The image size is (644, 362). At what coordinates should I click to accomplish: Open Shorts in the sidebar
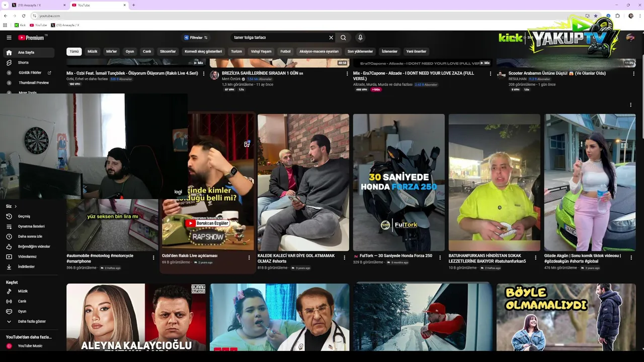click(x=29, y=62)
